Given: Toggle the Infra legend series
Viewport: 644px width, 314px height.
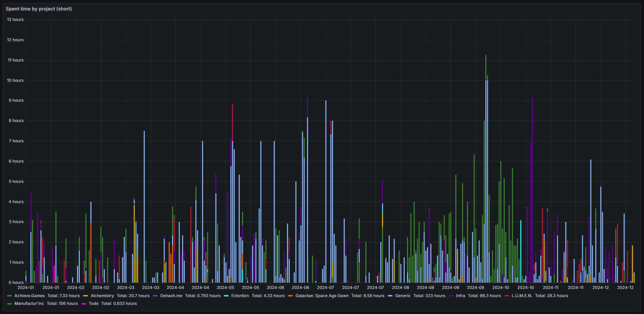Looking at the screenshot, I should click(x=460, y=296).
